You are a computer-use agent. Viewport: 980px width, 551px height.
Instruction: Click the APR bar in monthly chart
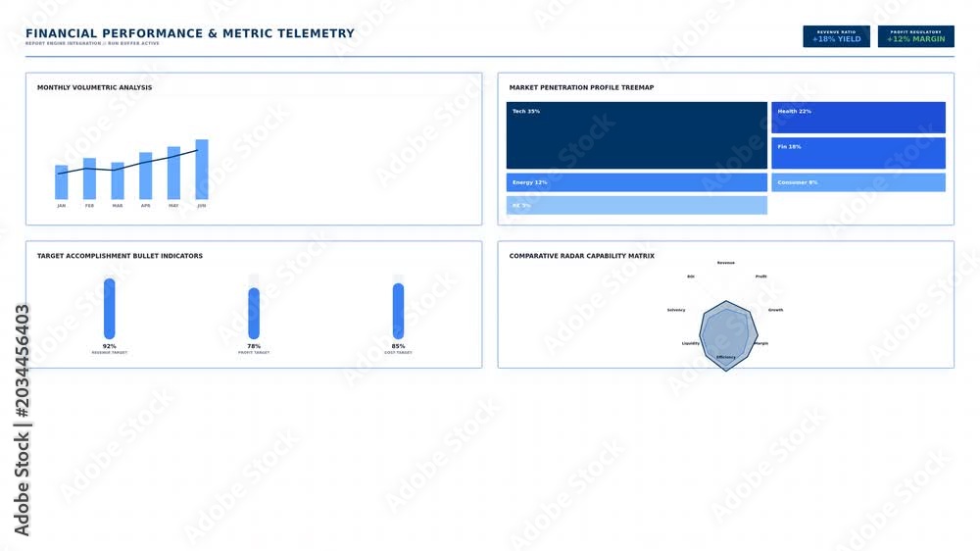pos(146,175)
